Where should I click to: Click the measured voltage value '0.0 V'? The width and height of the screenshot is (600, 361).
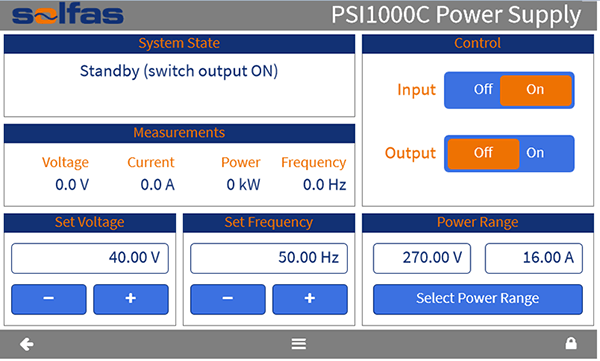point(72,185)
